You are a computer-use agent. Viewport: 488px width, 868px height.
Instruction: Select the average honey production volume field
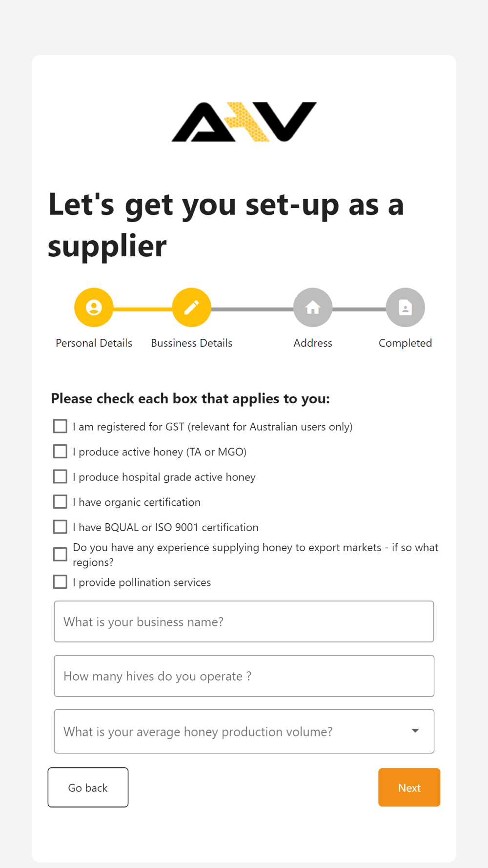point(244,731)
